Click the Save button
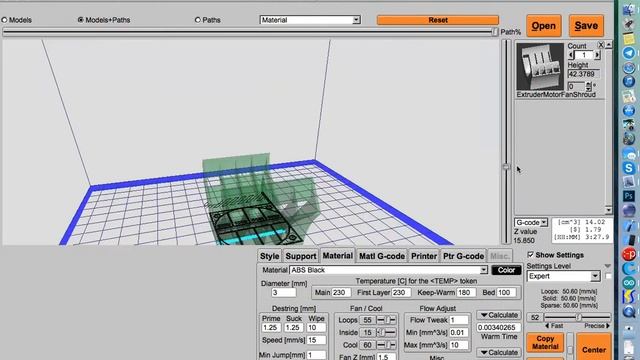The width and height of the screenshot is (640, 360). (x=586, y=26)
